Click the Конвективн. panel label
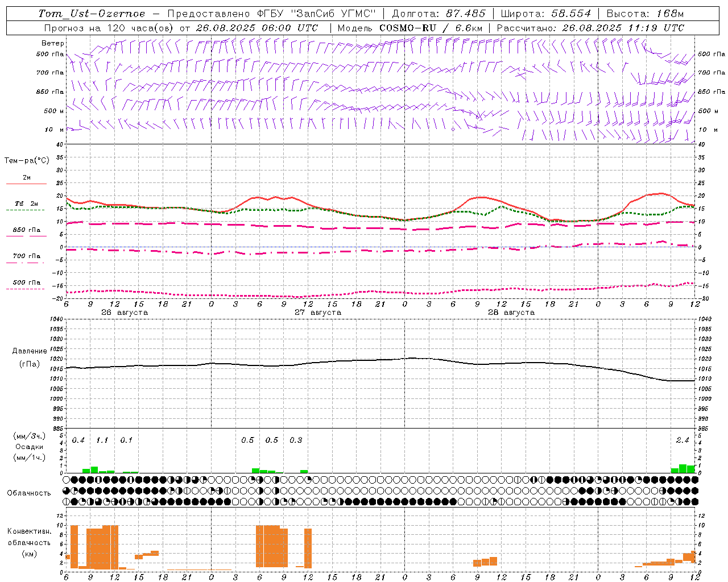This screenshot has width=728, height=582. point(30,531)
